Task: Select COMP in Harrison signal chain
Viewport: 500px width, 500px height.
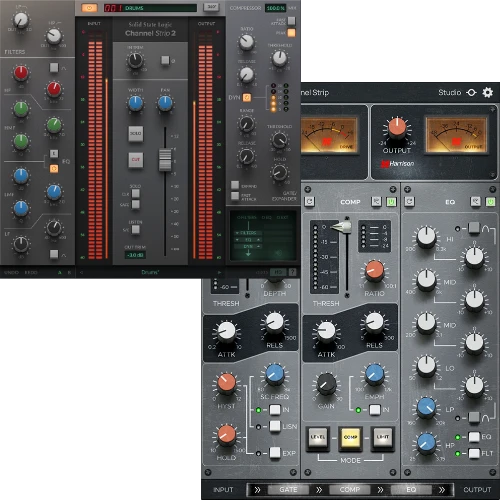Action: 350,490
